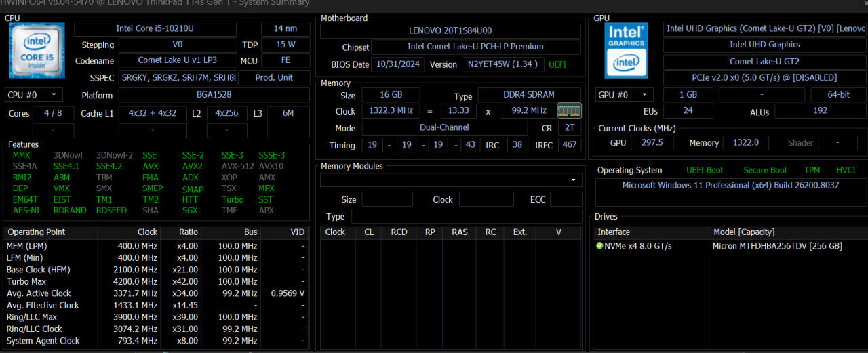The image size is (868, 353).
Task: Click the Intel Graphics GPU logo
Action: point(627,50)
